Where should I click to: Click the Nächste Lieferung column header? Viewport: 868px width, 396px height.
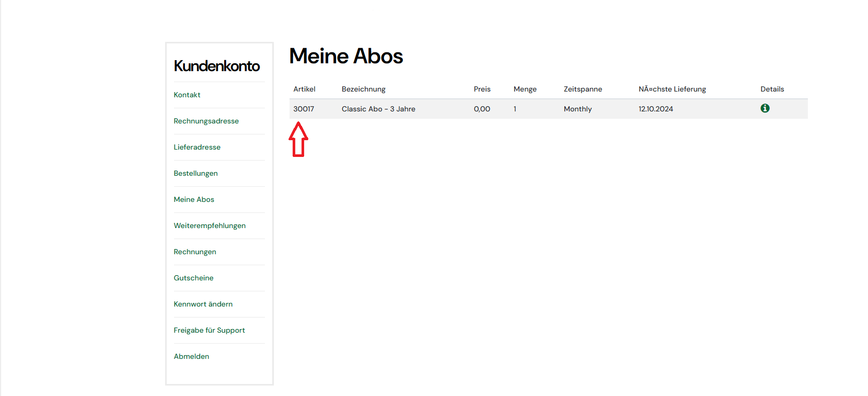click(672, 89)
